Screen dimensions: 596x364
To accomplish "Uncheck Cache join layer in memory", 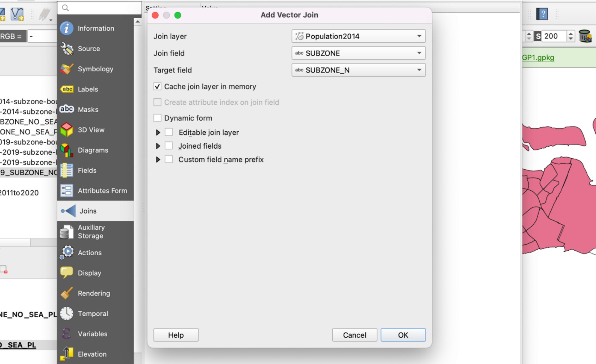I will tap(157, 87).
